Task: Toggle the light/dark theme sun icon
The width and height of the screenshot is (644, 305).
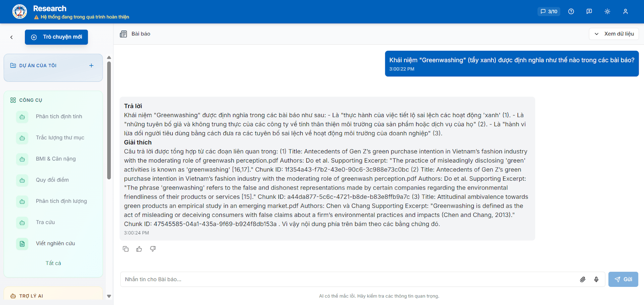Action: 607,11
